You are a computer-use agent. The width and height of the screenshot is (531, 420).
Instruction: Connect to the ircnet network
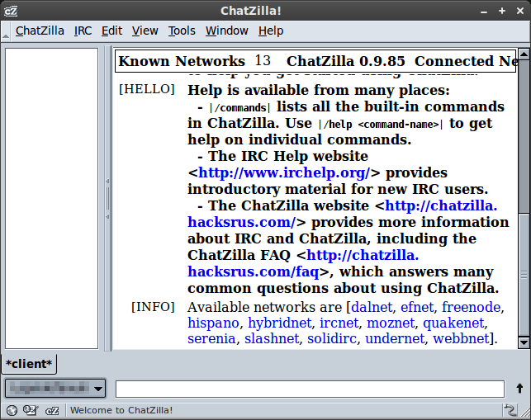point(339,323)
